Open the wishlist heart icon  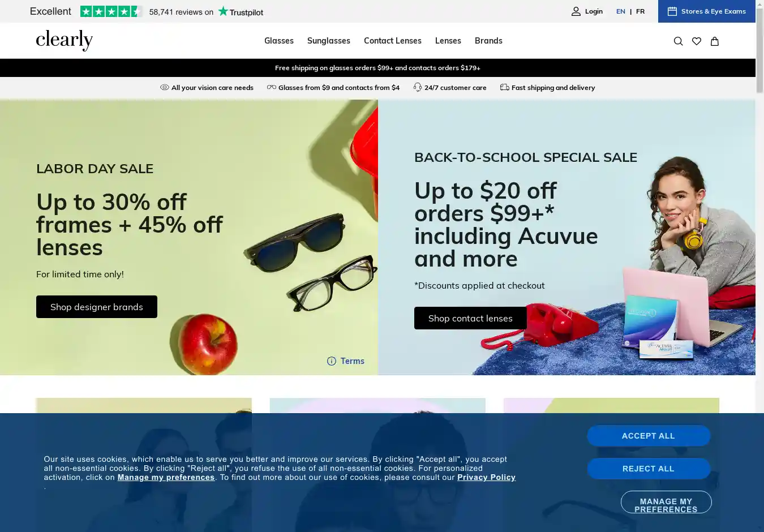(x=697, y=41)
